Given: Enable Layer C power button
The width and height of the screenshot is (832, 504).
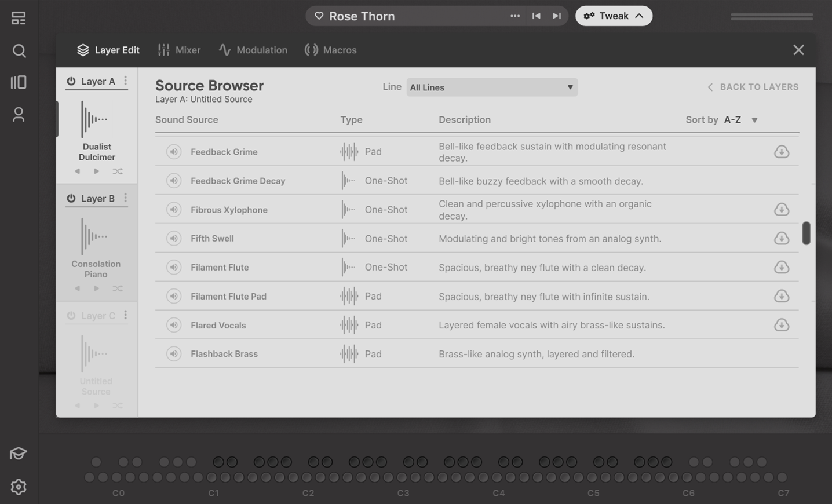Looking at the screenshot, I should [71, 316].
